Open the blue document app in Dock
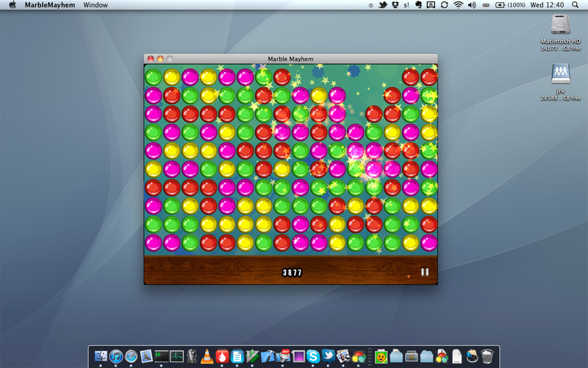The image size is (588, 368). tap(237, 356)
